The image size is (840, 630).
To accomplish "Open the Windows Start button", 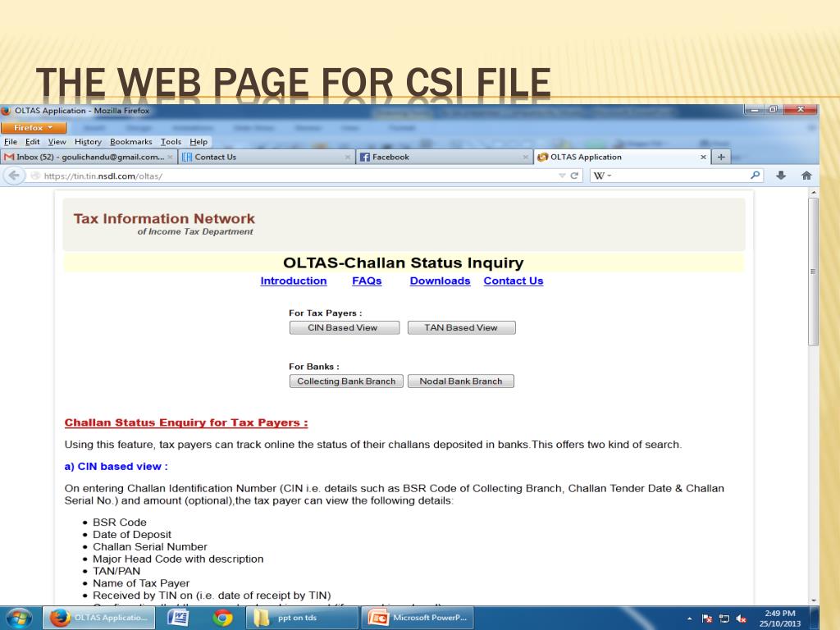I will pos(20,618).
